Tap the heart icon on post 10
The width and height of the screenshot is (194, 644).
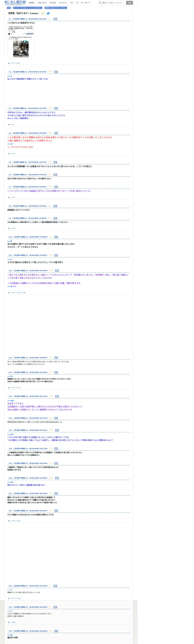click(50, 237)
